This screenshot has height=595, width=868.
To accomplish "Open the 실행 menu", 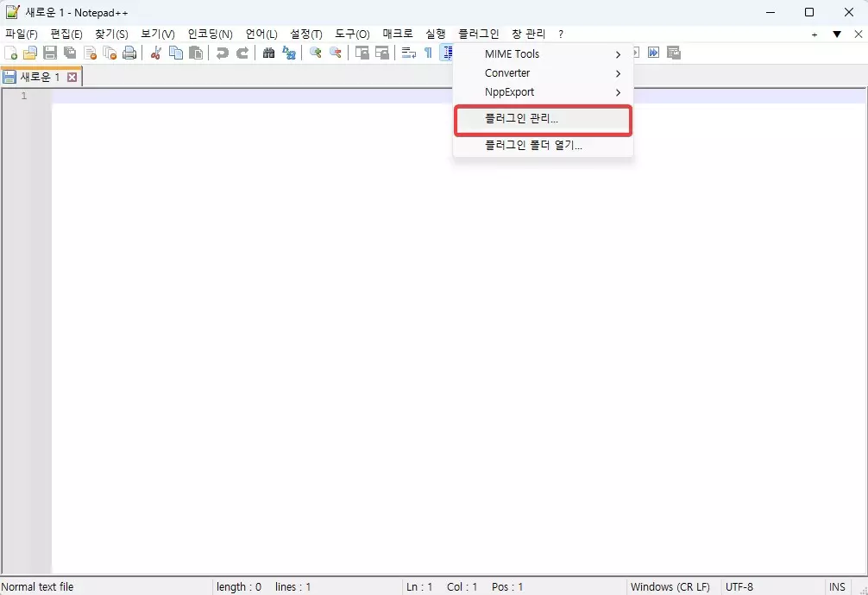I will point(435,34).
